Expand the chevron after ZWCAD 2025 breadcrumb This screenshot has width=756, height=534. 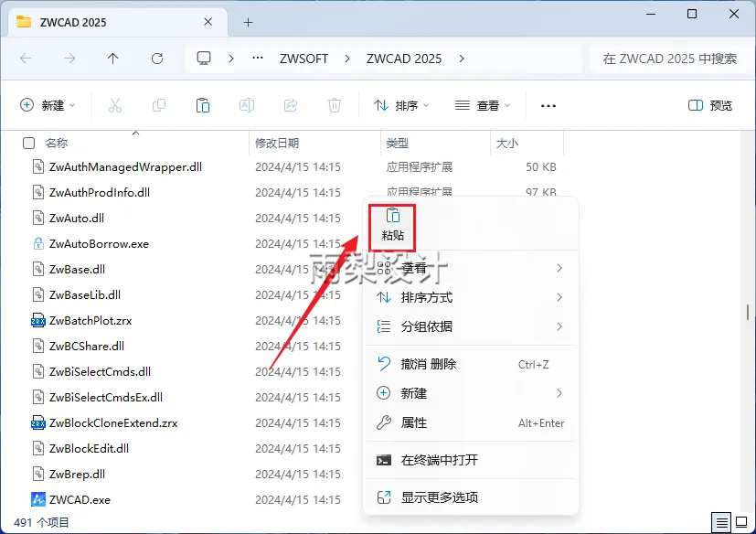[x=462, y=59]
